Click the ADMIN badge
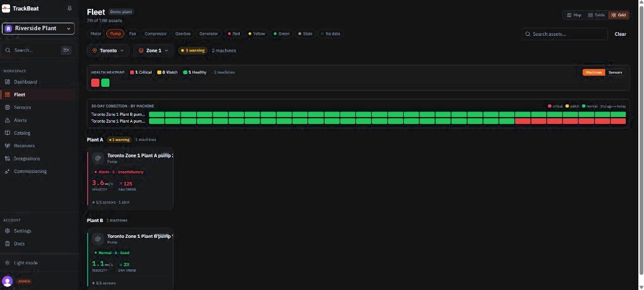The height and width of the screenshot is (290, 644). click(25, 281)
